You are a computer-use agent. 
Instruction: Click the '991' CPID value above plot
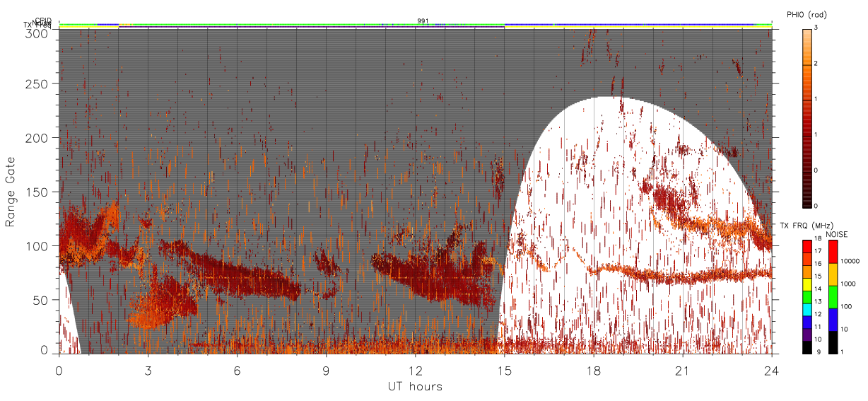423,21
